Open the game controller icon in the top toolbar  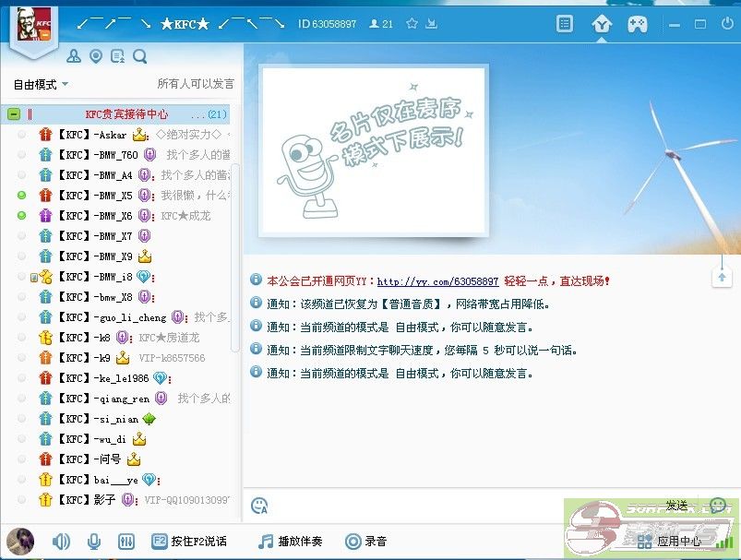pyautogui.click(x=638, y=23)
